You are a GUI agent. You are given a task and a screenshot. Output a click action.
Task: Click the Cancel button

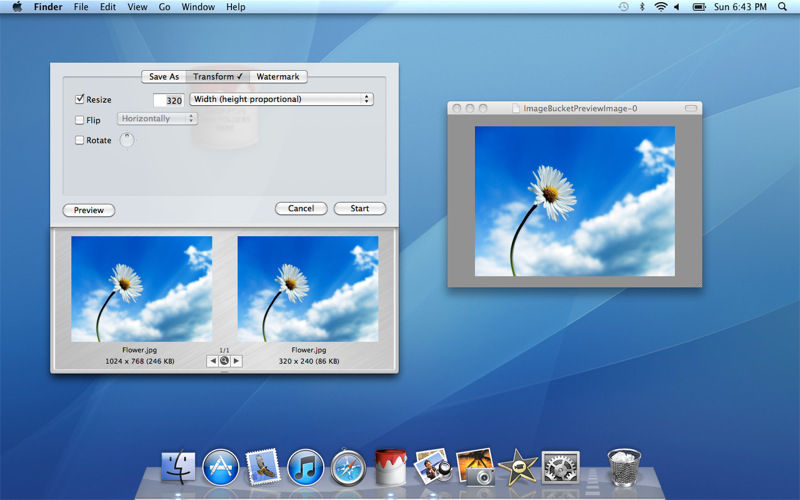[301, 208]
